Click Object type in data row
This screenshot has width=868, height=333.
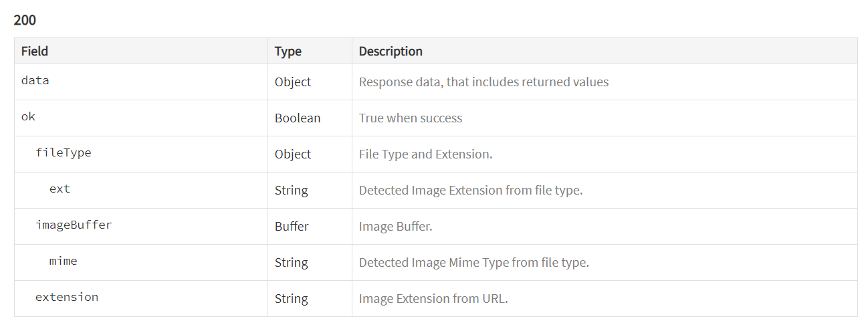293,82
